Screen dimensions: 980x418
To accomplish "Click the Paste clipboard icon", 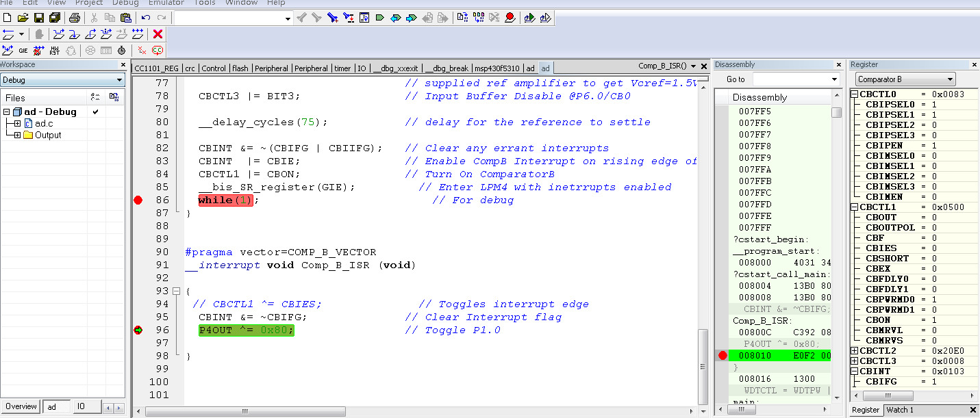I will [x=125, y=18].
